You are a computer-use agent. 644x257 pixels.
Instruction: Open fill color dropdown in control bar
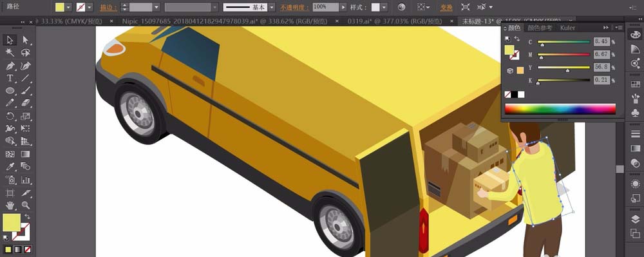coord(69,7)
